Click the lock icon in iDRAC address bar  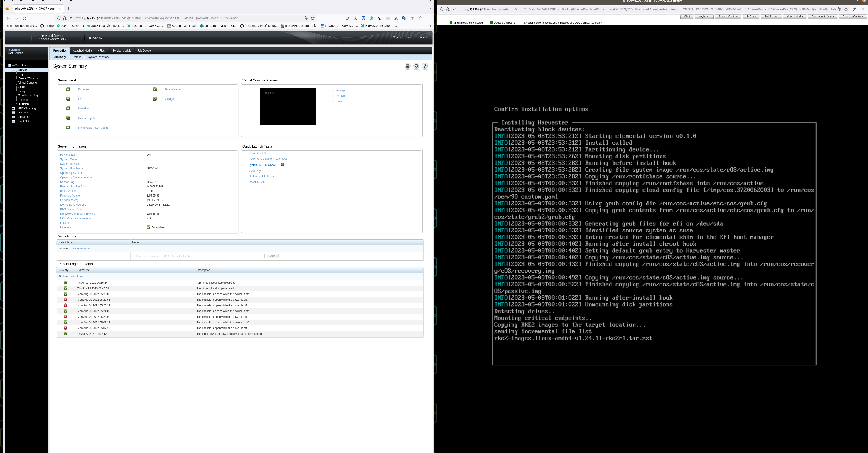(x=65, y=18)
